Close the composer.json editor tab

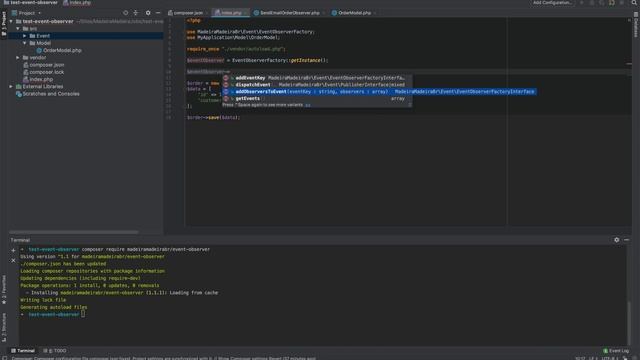pyautogui.click(x=207, y=13)
